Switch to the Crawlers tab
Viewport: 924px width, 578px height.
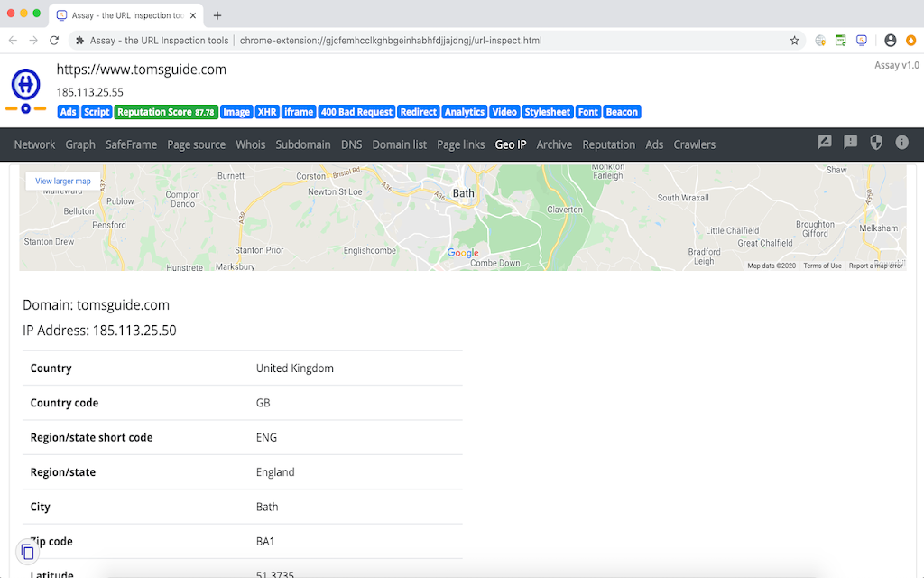[694, 144]
